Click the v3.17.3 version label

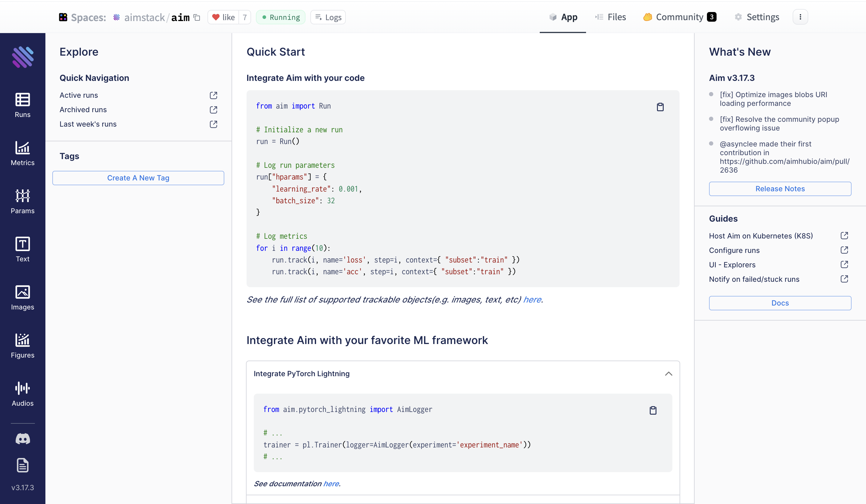23,487
